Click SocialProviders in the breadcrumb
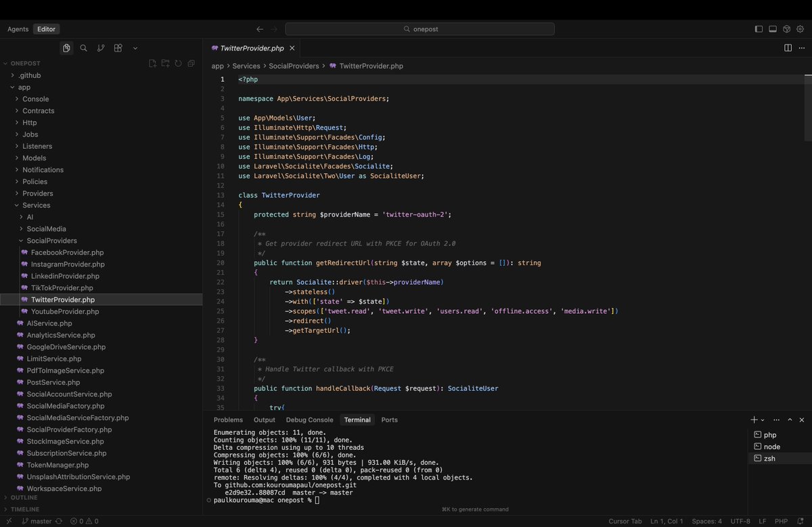This screenshot has width=812, height=527. tap(294, 66)
